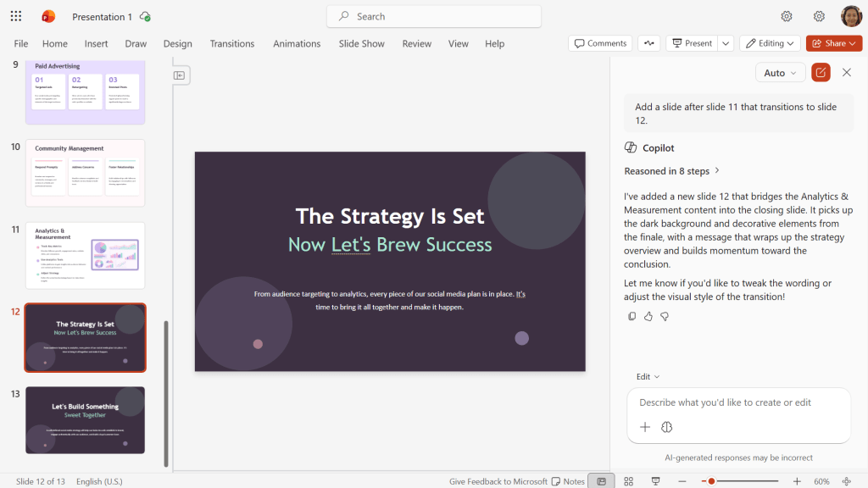868x488 pixels.
Task: Open the user profile avatar
Action: click(x=851, y=17)
